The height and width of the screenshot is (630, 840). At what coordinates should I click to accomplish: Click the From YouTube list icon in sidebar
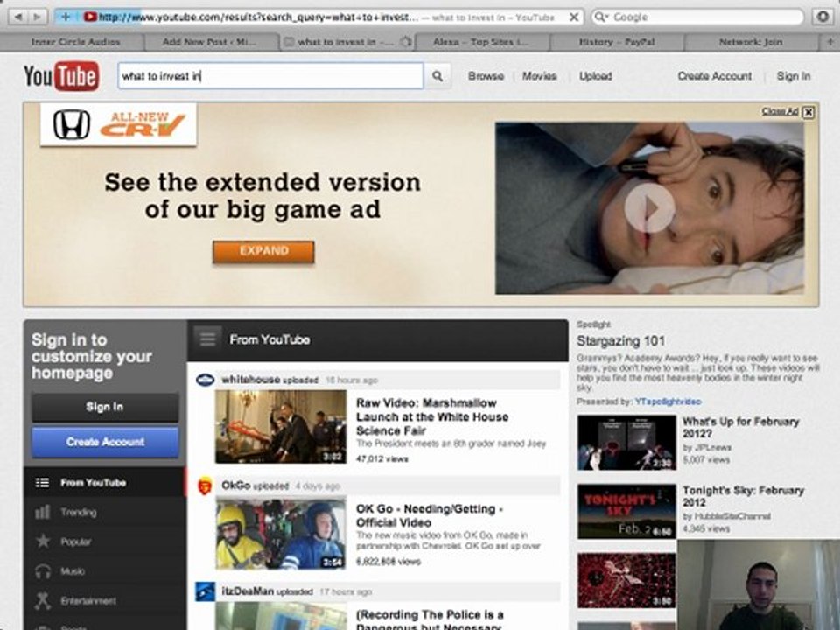click(x=42, y=483)
